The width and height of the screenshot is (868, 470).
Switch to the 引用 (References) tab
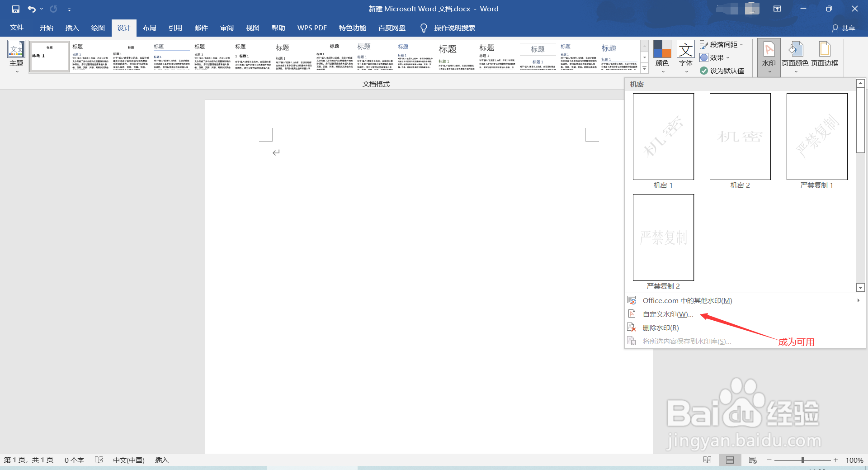175,28
